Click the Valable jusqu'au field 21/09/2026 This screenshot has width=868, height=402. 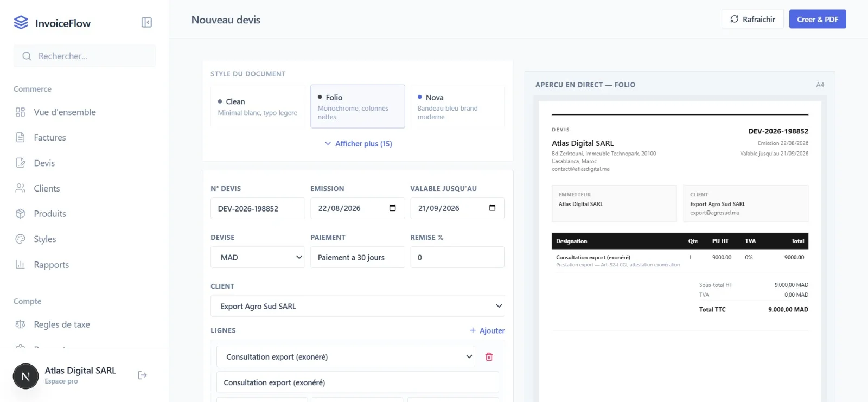457,208
